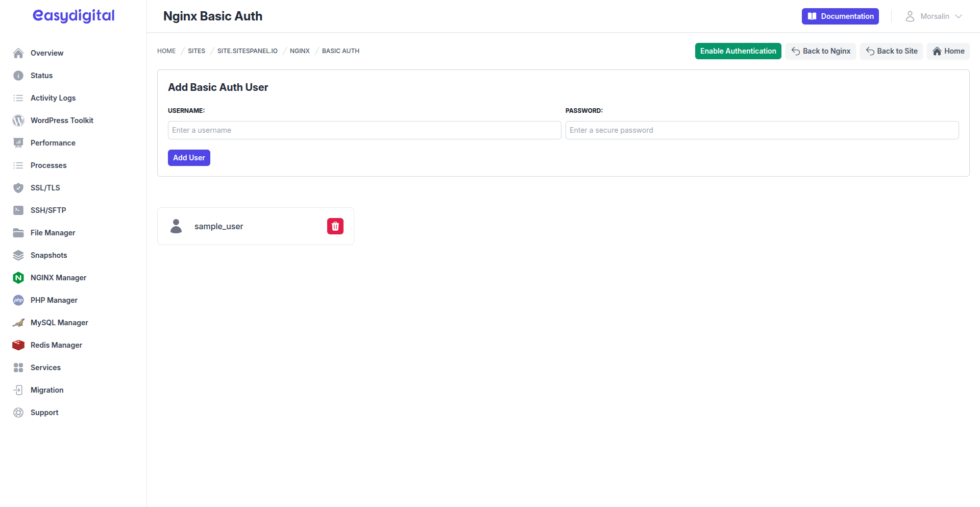
Task: Click the File Manager folder icon
Action: [18, 232]
